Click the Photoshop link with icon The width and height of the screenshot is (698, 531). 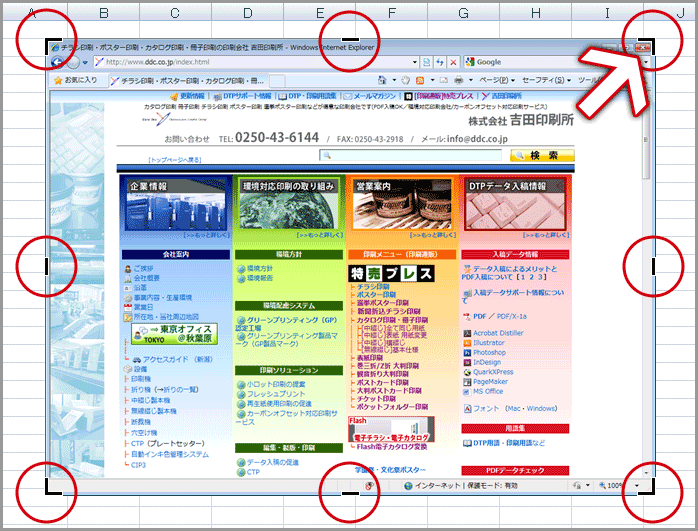(485, 353)
